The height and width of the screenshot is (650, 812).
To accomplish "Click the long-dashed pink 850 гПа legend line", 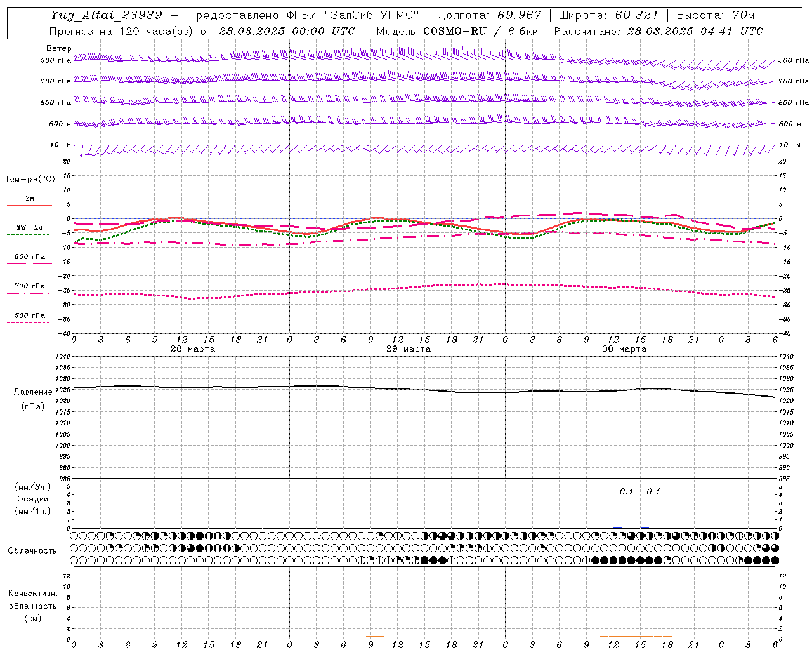I will pyautogui.click(x=29, y=263).
